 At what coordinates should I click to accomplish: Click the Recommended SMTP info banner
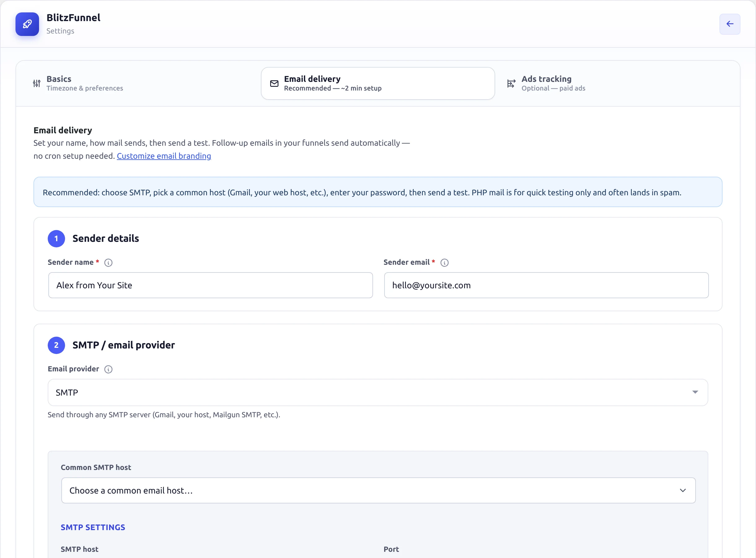pos(378,192)
